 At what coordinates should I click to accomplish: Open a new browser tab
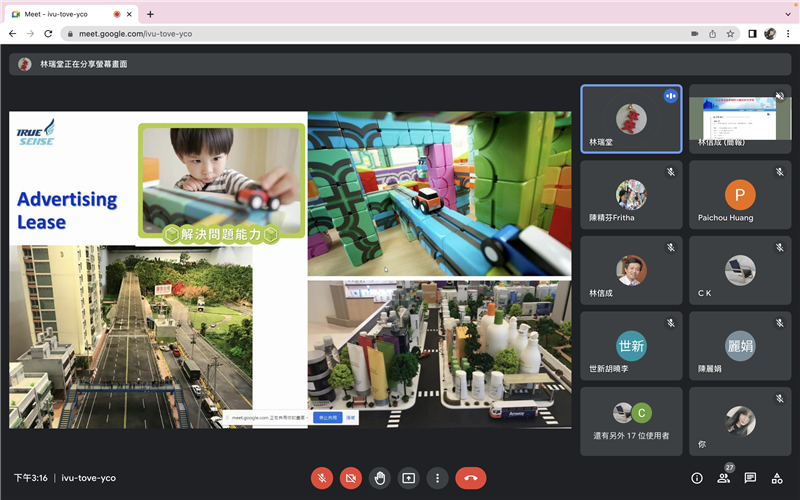150,14
